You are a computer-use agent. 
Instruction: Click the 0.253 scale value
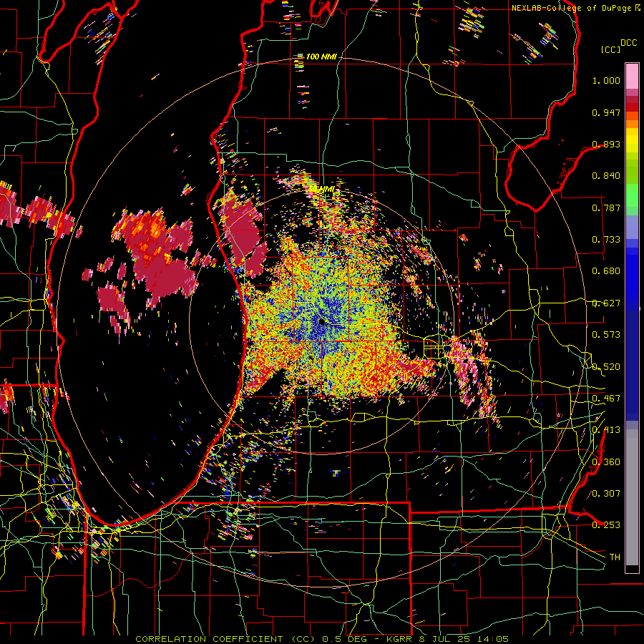coord(606,525)
